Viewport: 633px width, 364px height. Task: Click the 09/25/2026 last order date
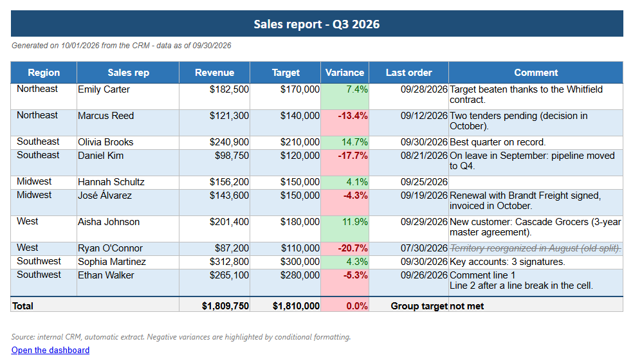[x=408, y=183]
